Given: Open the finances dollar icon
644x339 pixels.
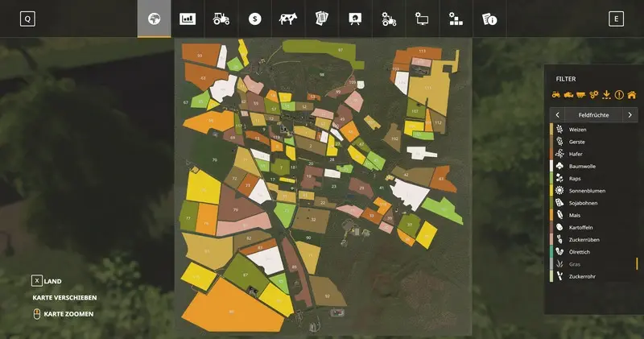Looking at the screenshot, I should click(x=254, y=19).
